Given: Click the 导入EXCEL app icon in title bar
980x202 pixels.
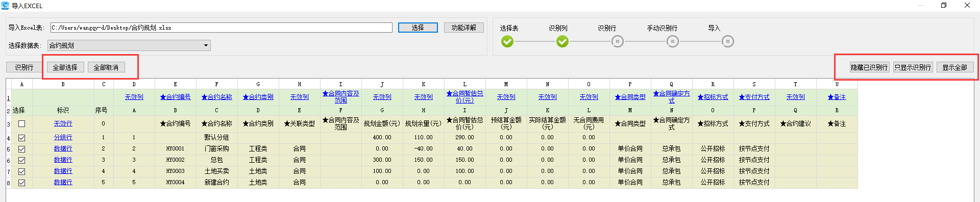Looking at the screenshot, I should point(5,6).
